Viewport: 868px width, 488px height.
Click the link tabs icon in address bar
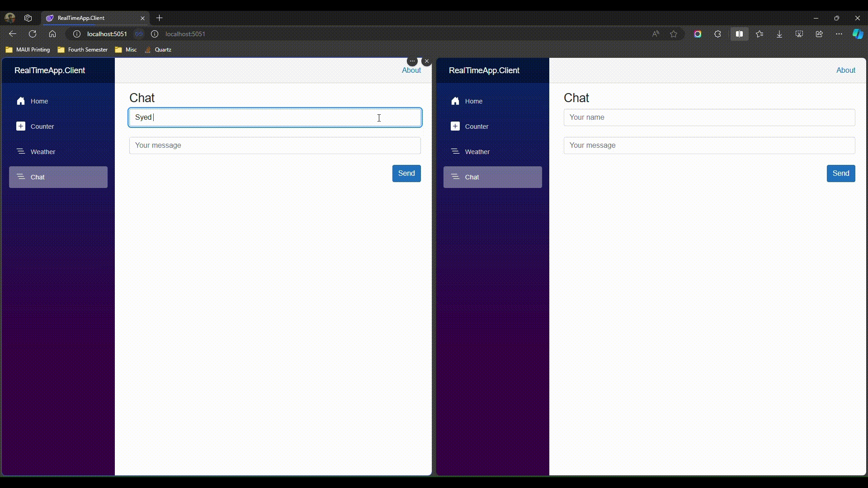139,34
